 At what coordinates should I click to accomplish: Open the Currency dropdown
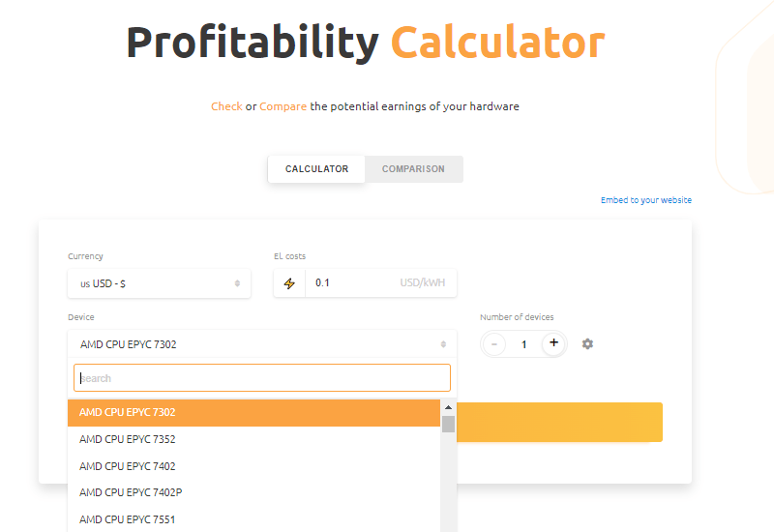click(x=159, y=283)
